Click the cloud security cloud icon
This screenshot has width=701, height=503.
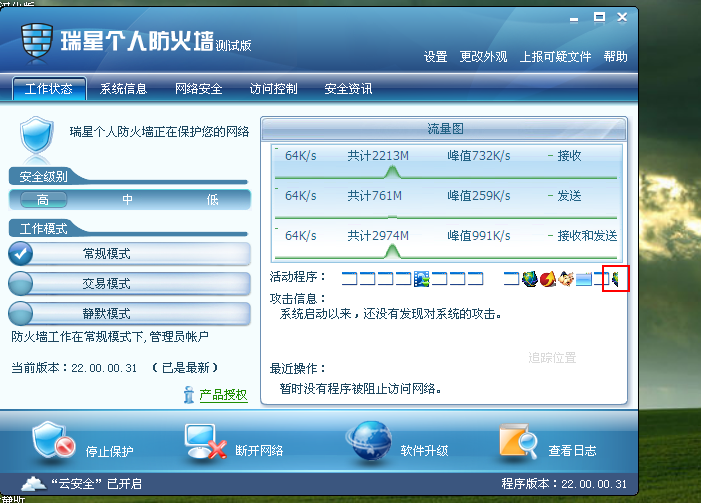[x=34, y=483]
